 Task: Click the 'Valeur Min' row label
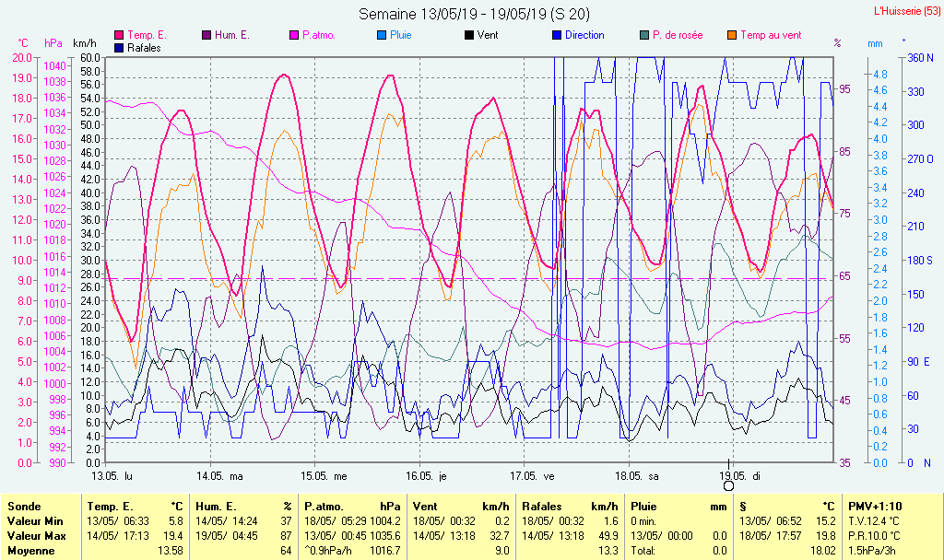[x=35, y=521]
